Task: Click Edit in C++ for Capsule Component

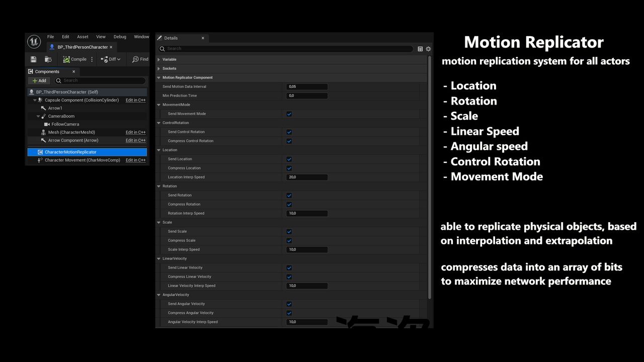Action: click(x=135, y=100)
